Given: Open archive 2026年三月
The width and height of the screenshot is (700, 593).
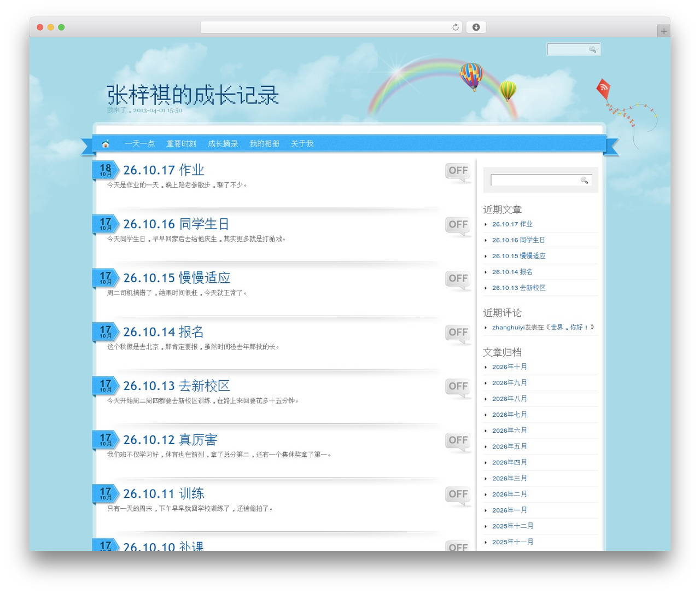Looking at the screenshot, I should (509, 478).
